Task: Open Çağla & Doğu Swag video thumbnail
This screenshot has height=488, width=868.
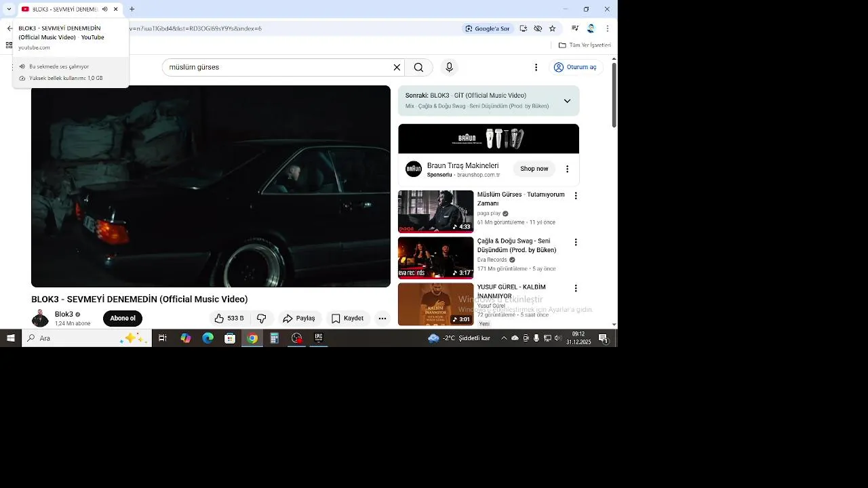Action: tap(435, 258)
